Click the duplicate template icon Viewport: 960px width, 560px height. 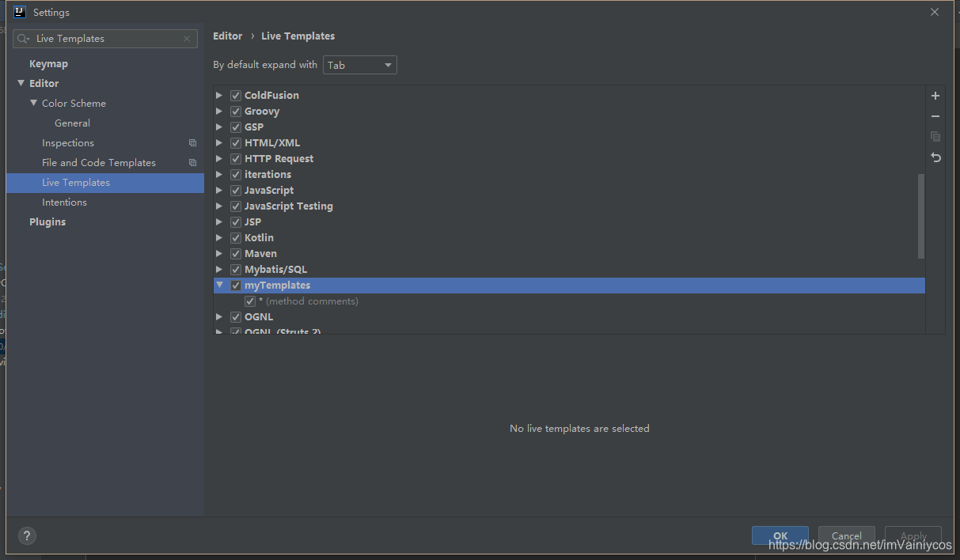point(935,137)
